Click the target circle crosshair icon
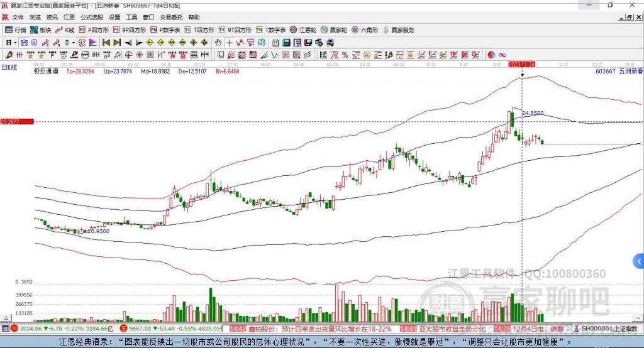The width and height of the screenshot is (644, 348). pyautogui.click(x=128, y=55)
